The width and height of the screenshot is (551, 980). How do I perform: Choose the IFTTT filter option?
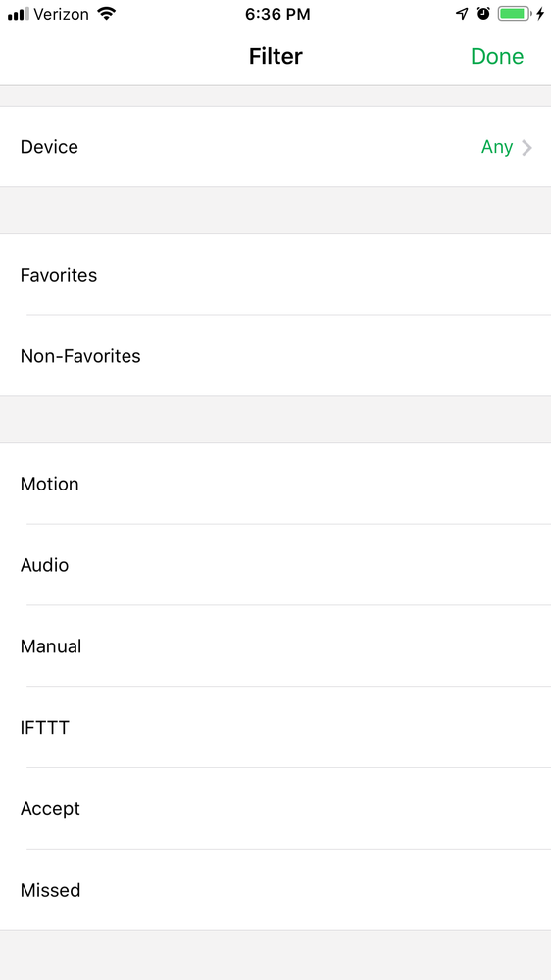click(x=275, y=728)
